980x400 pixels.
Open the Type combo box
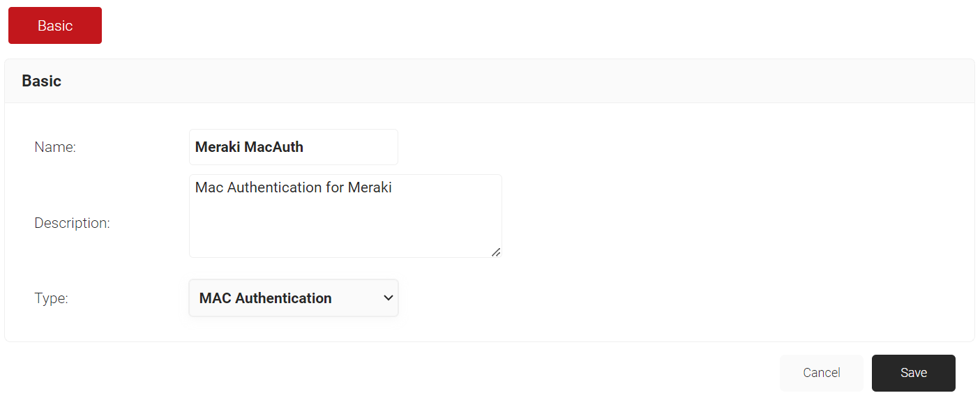(x=294, y=298)
